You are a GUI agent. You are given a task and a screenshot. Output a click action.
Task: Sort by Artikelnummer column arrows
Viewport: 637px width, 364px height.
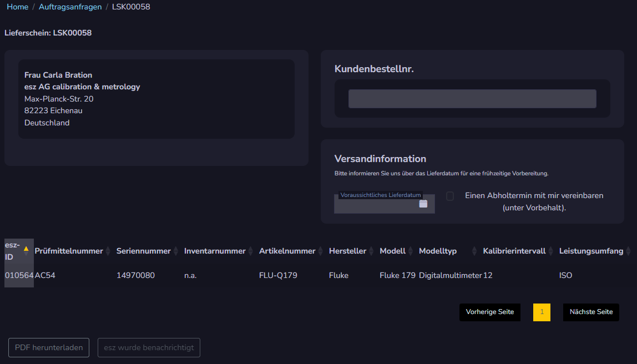click(x=321, y=251)
